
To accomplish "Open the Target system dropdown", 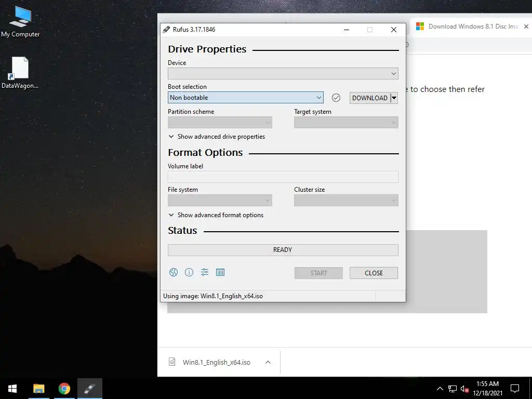I will [x=346, y=123].
